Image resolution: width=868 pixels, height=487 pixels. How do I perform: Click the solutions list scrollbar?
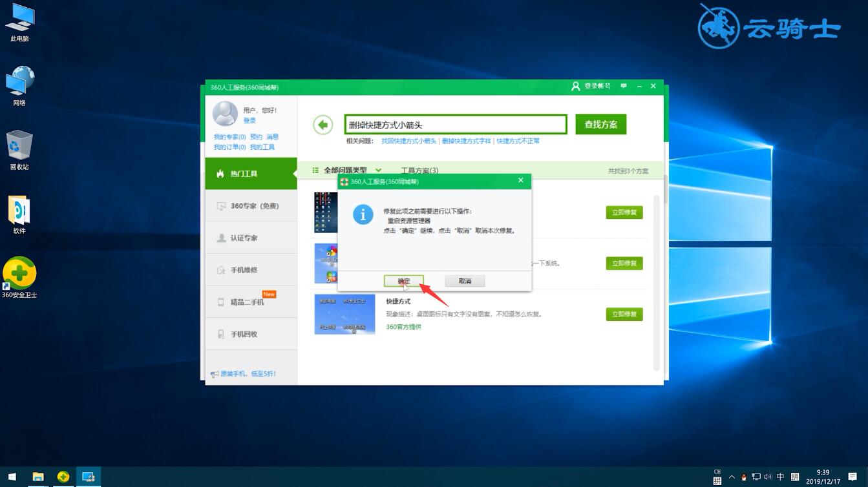(x=657, y=284)
